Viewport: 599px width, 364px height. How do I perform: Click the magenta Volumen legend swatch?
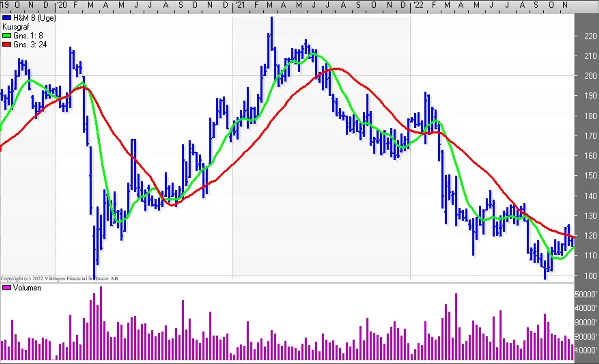click(7, 288)
